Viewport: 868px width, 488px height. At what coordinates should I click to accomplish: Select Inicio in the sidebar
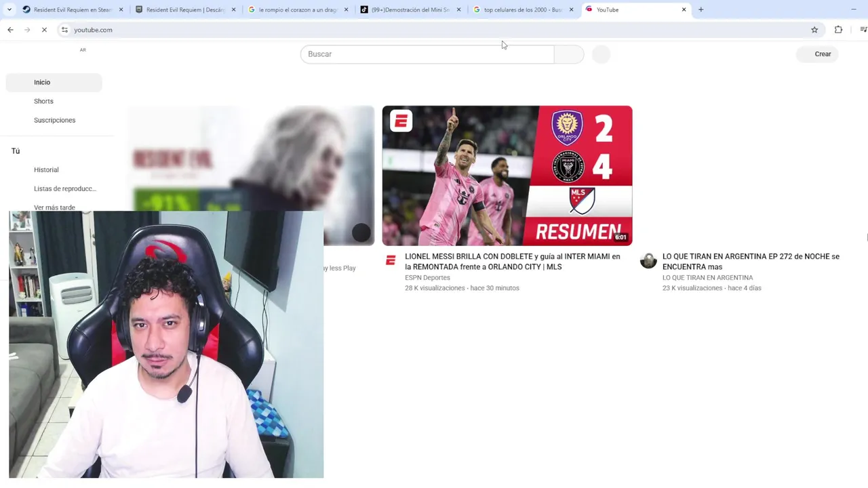(54, 82)
